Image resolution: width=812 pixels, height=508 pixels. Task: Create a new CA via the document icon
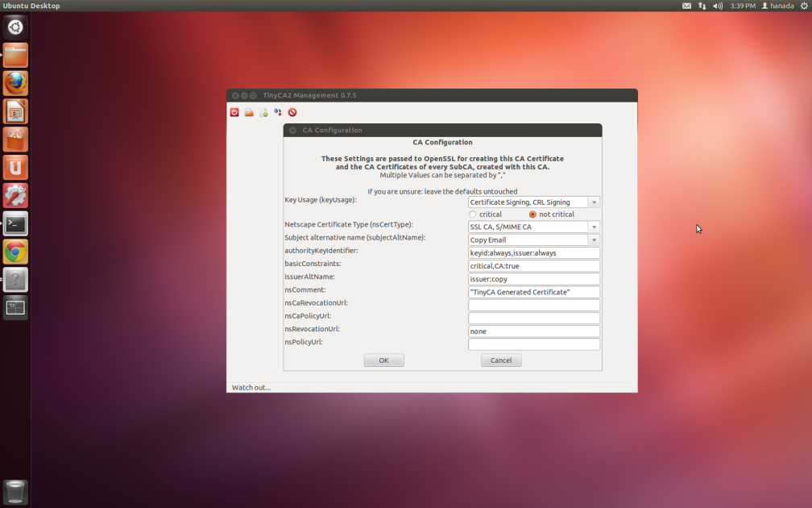tap(263, 112)
